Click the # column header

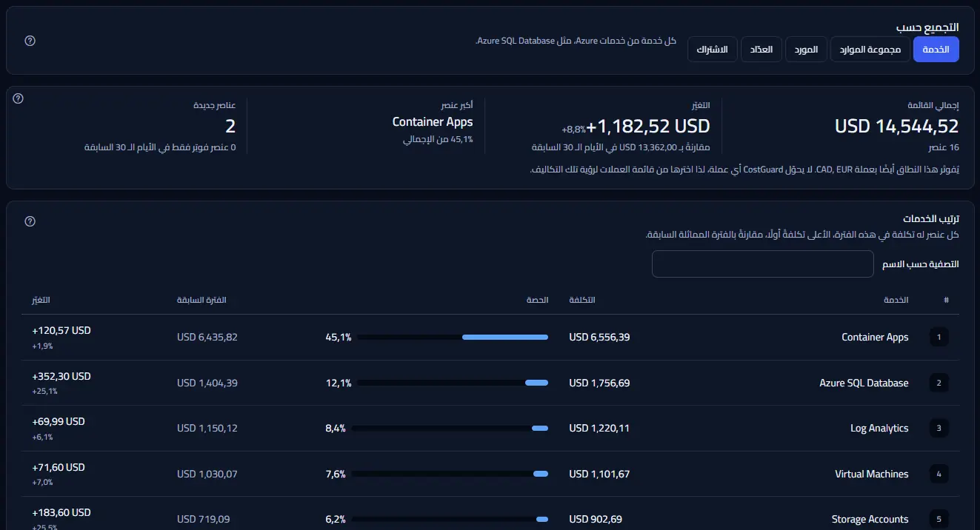[x=946, y=300]
